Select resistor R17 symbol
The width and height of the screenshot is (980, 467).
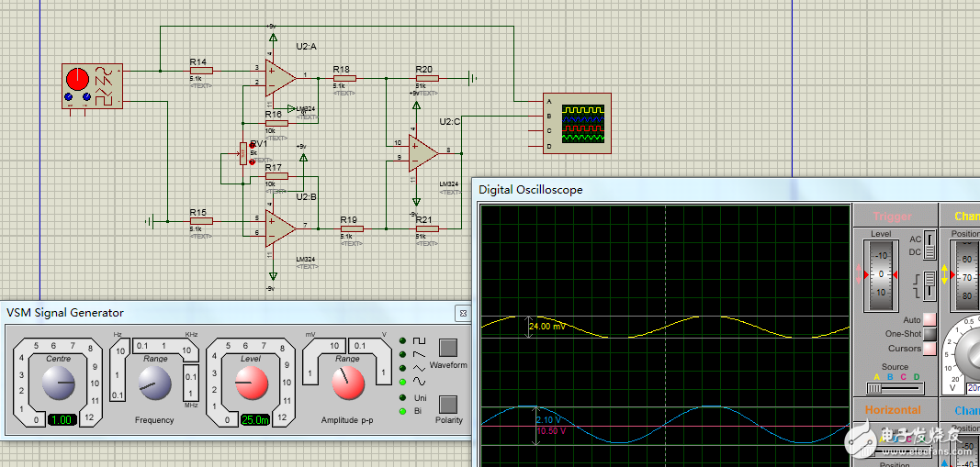point(276,176)
